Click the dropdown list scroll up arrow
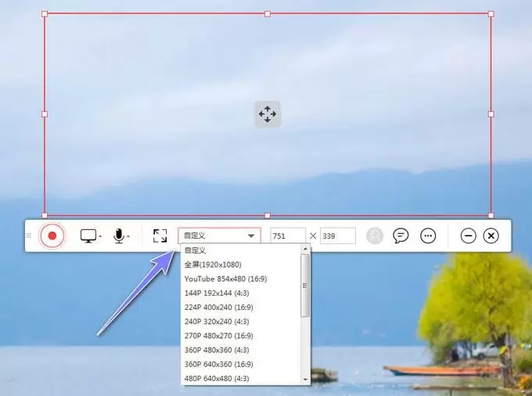Image resolution: width=532 pixels, height=396 pixels. click(305, 249)
